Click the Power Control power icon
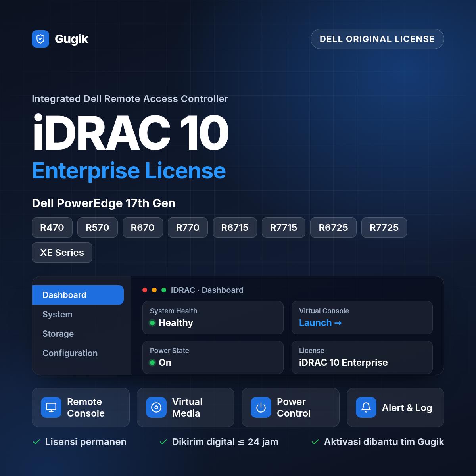This screenshot has height=476, width=476. [261, 407]
